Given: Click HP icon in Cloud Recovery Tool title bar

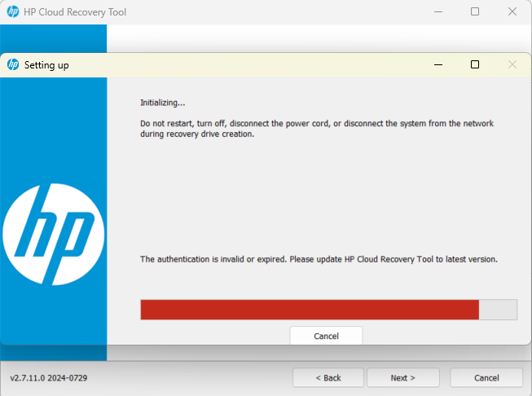Looking at the screenshot, I should (x=13, y=12).
